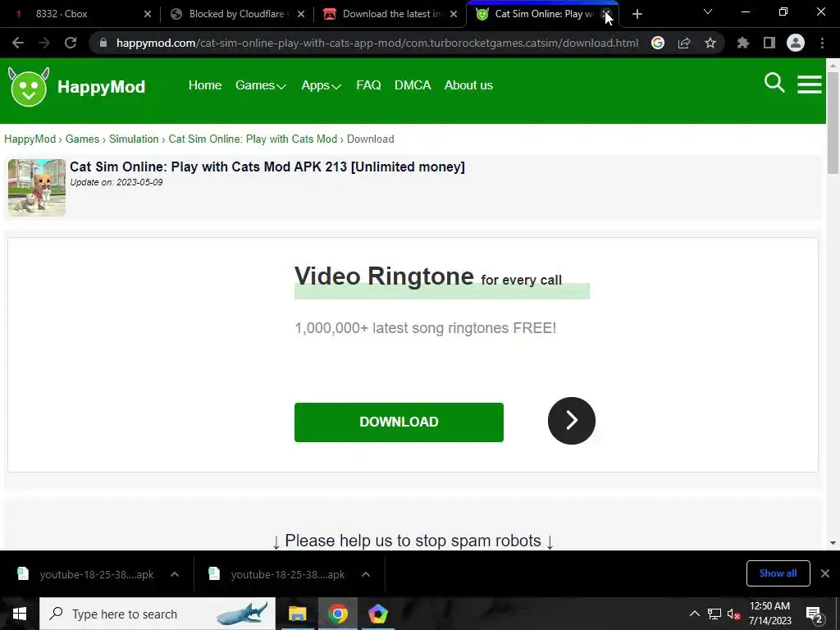Open a new browser tab
This screenshot has height=630, width=840.
[x=637, y=15]
